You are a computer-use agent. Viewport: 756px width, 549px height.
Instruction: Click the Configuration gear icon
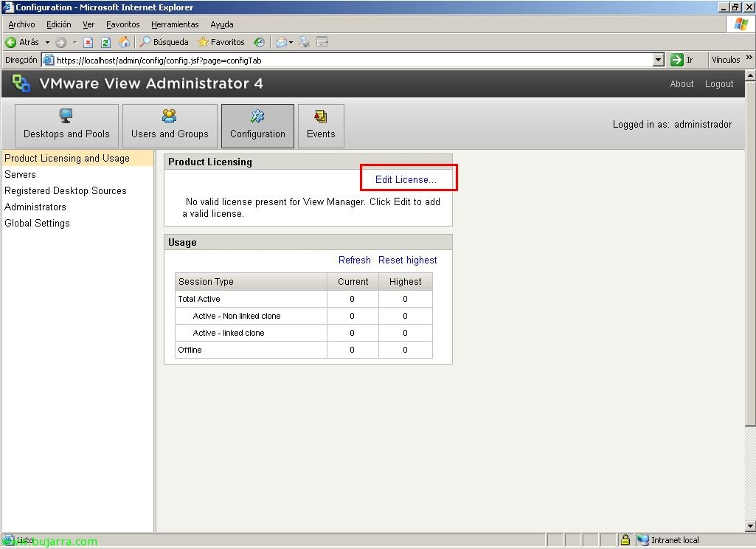pos(257,116)
